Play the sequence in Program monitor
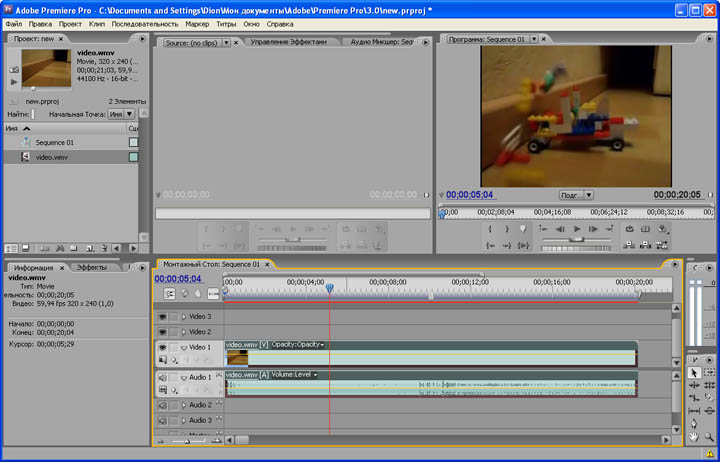720x462 pixels. coord(577,229)
